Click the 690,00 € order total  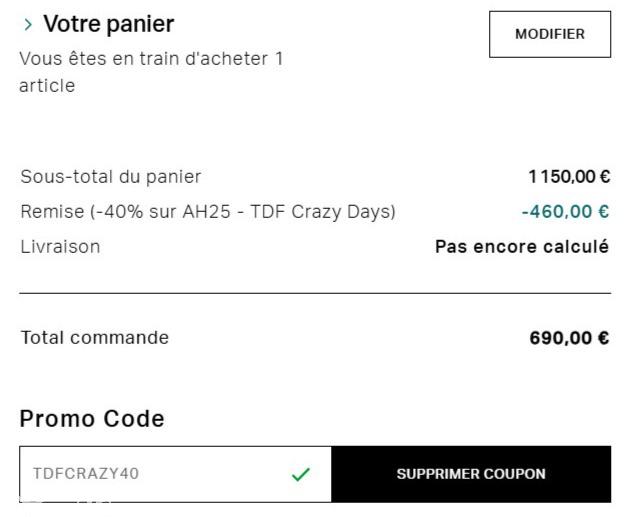[x=568, y=338]
